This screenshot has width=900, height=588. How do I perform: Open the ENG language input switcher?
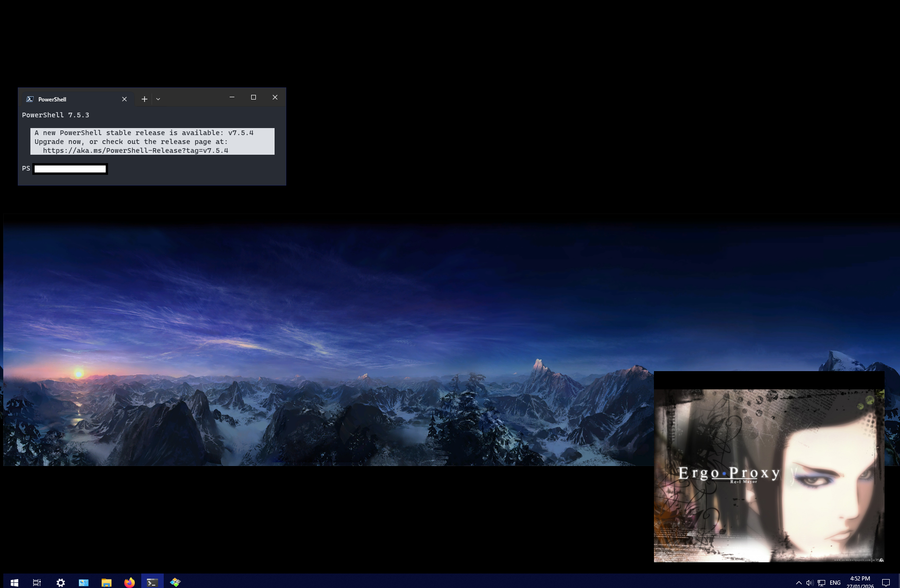[835, 582]
